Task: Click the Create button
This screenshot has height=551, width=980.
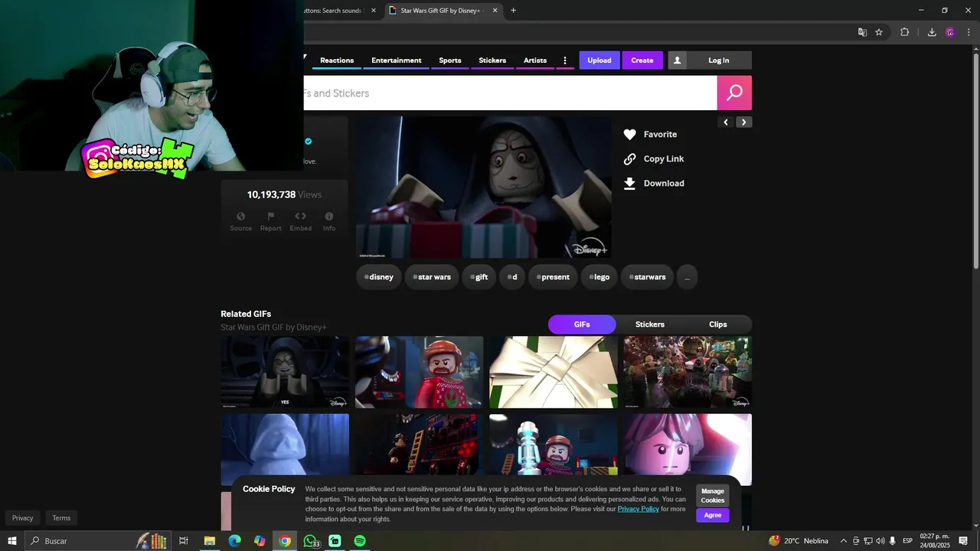Action: point(642,60)
